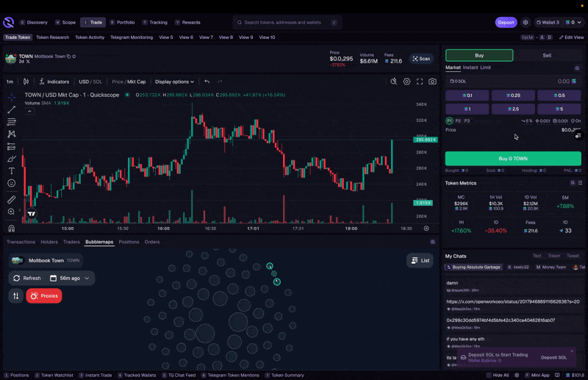The height and width of the screenshot is (380, 588).
Task: Select preset P2
Action: click(x=458, y=121)
